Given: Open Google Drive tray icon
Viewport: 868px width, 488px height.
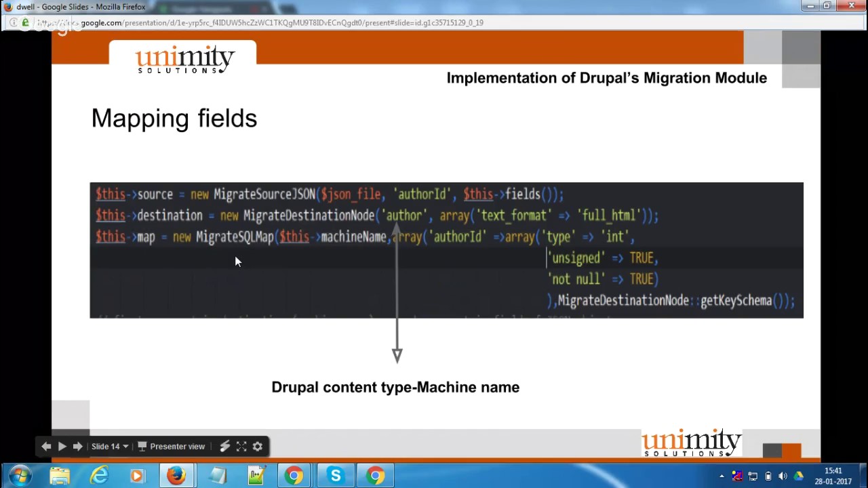Looking at the screenshot, I should coord(798,476).
